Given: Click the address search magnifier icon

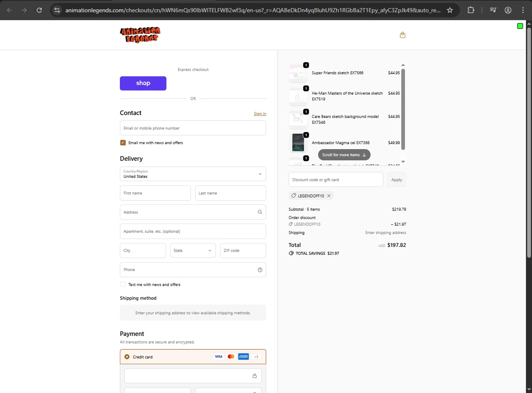Looking at the screenshot, I should point(260,212).
